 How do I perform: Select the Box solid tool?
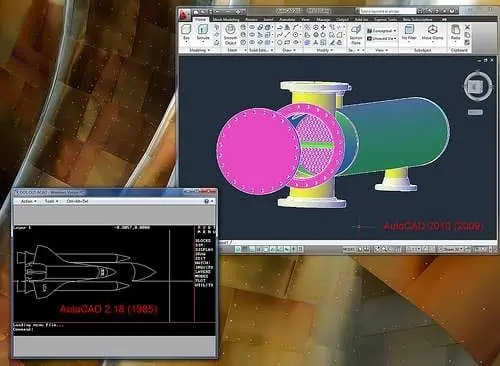click(x=186, y=32)
